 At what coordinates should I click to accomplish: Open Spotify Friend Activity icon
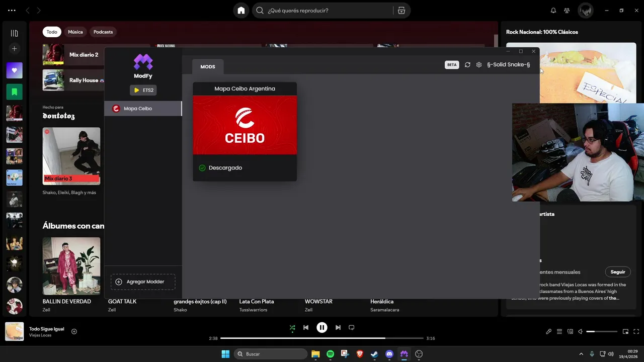tap(567, 11)
